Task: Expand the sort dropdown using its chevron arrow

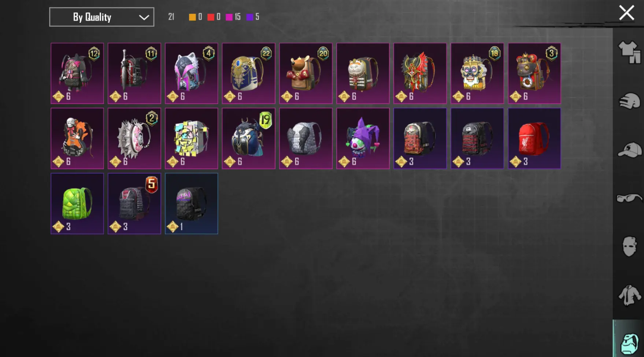Action: coord(144,17)
